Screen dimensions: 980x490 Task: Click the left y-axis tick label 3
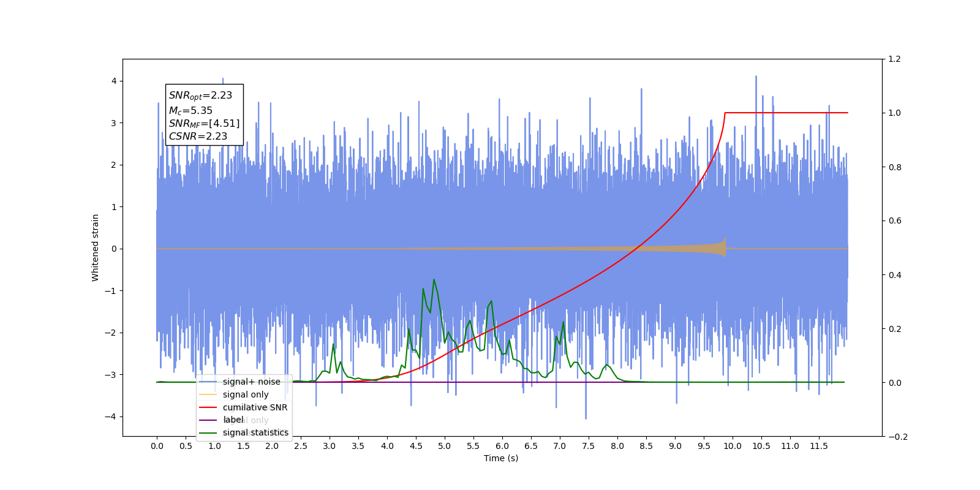(113, 123)
